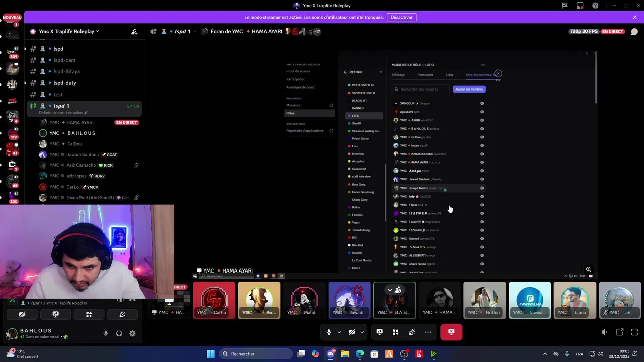Open the soundboard button in voice panel
This screenshot has height=362, width=644.
click(x=122, y=314)
